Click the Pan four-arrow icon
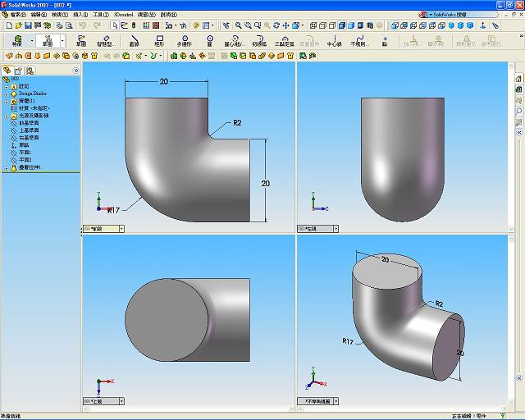 (x=285, y=25)
